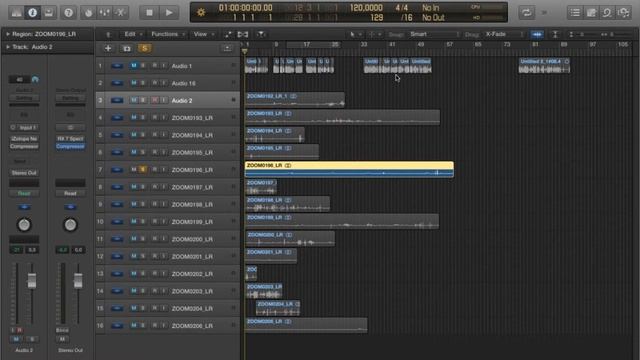Open the Editors scissors icon
The image size is (640, 360).
[x=121, y=13]
